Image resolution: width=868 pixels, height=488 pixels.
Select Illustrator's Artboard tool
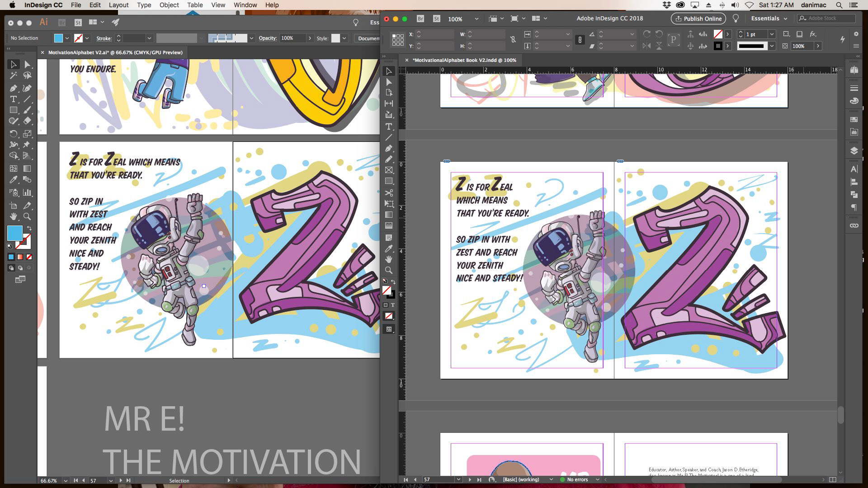14,206
